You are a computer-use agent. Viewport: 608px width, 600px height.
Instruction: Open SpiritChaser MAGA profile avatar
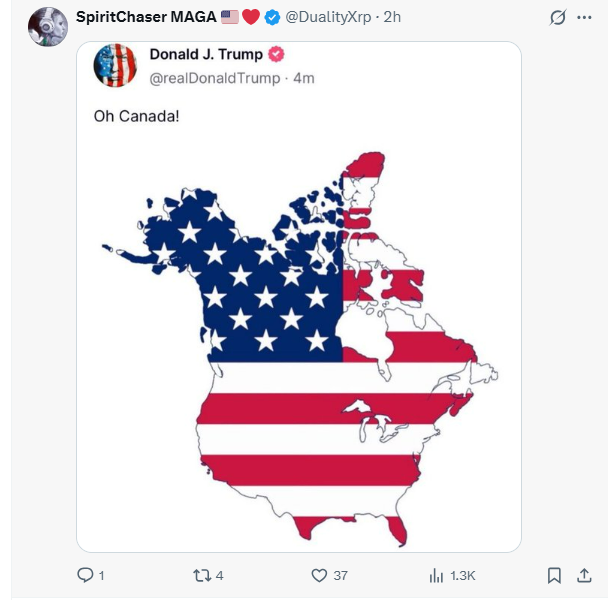pos(48,25)
